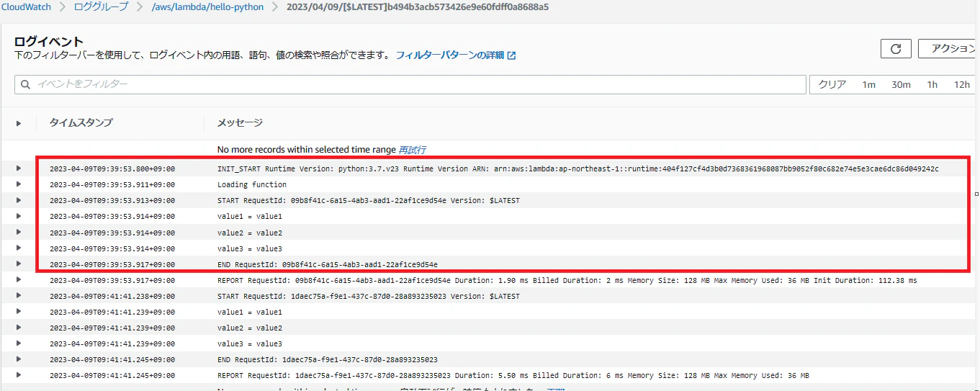980x391 pixels.
Task: Click the log stream name in breadcrumb
Action: pyautogui.click(x=418, y=6)
